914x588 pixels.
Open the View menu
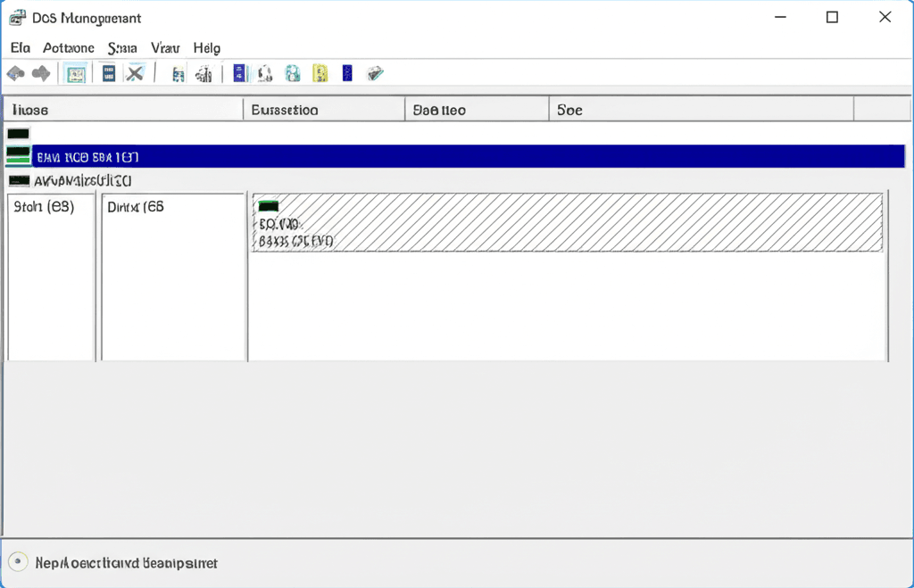[164, 47]
